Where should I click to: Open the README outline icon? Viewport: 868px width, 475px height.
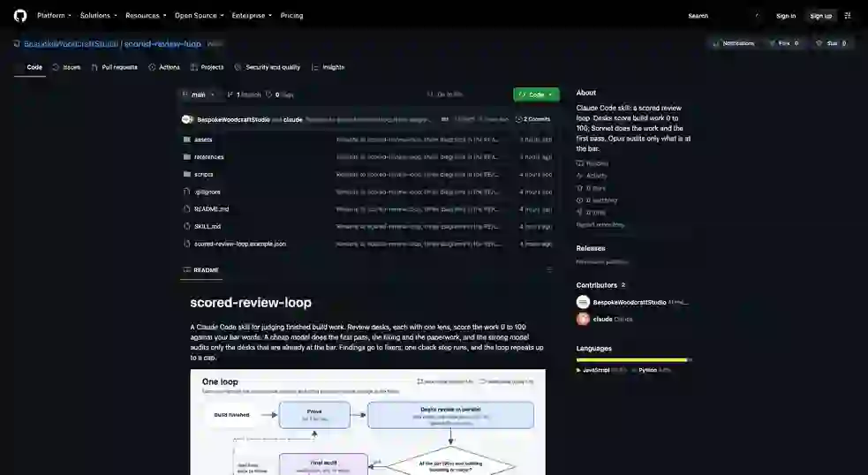coord(549,269)
